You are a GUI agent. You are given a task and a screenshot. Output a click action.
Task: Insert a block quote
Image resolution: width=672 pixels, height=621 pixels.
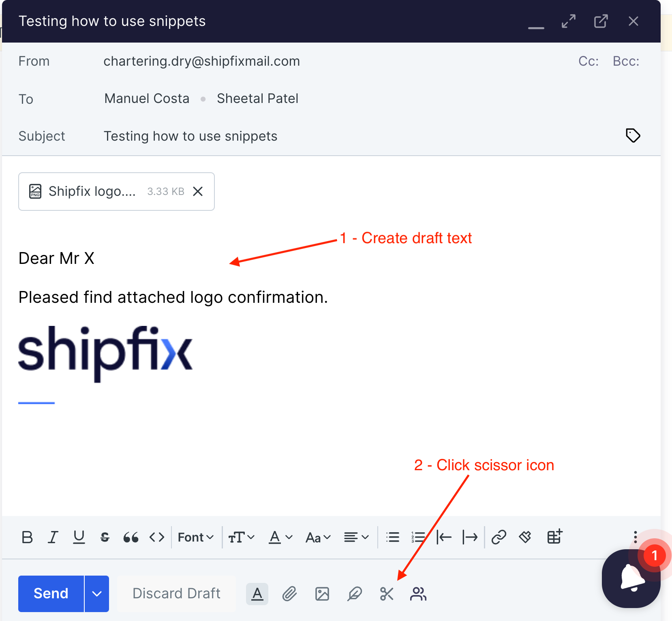coord(131,537)
